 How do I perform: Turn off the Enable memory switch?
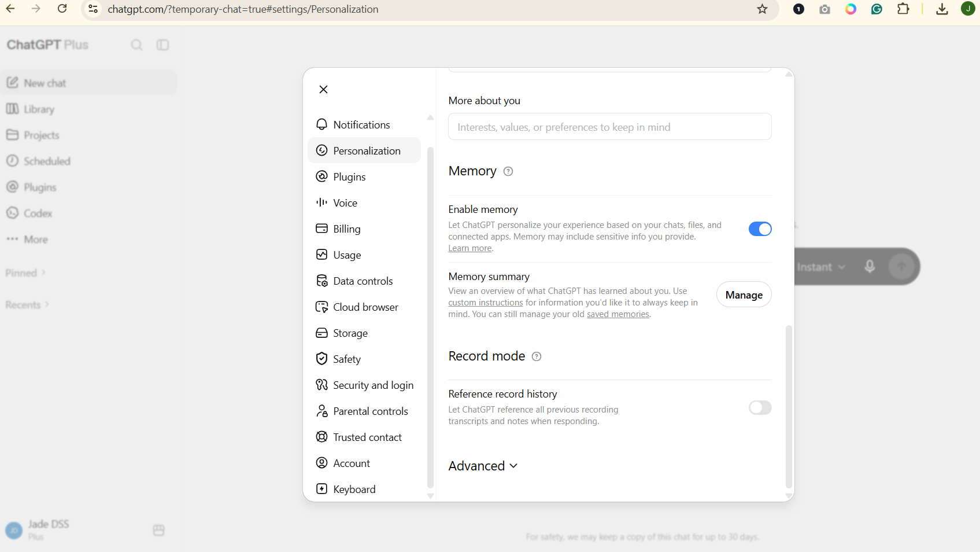tap(760, 229)
